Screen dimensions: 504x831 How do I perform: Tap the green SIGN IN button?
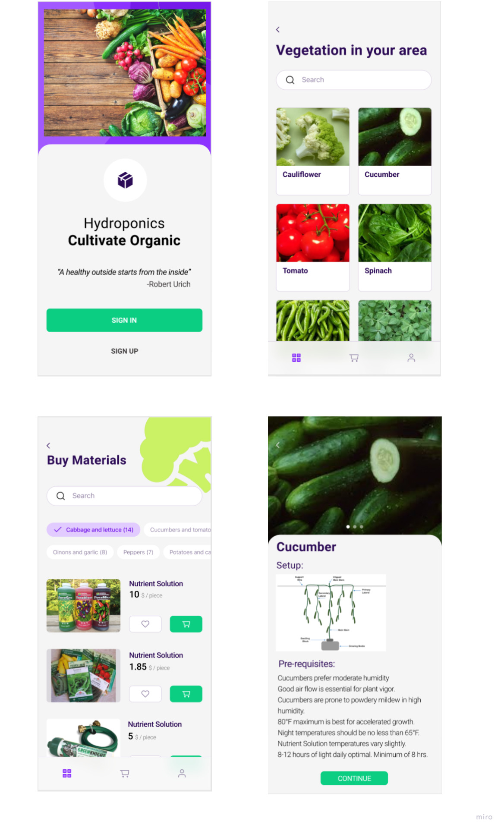tap(124, 320)
